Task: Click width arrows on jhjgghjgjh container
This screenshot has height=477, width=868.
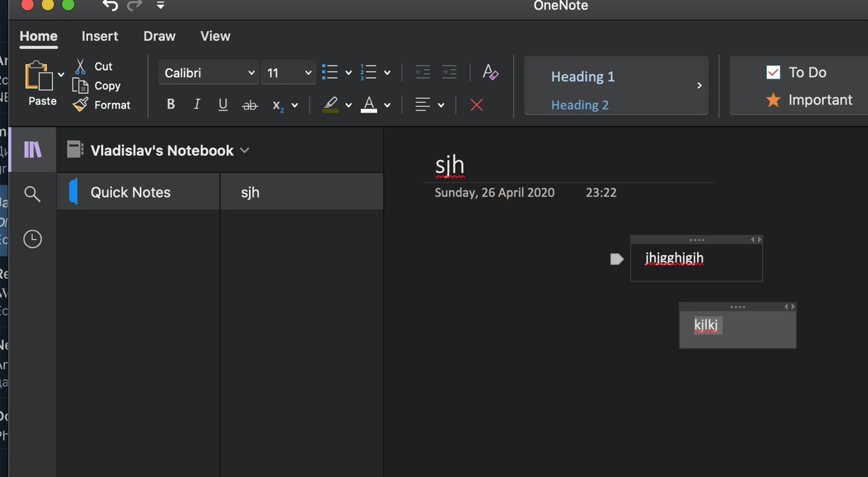Action: [756, 240]
